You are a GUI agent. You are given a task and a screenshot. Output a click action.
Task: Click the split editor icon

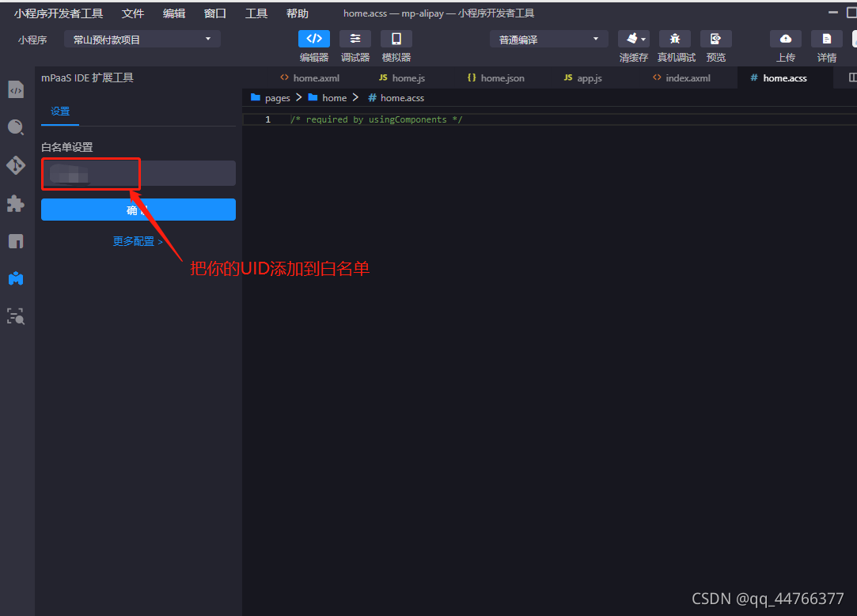[x=852, y=77]
